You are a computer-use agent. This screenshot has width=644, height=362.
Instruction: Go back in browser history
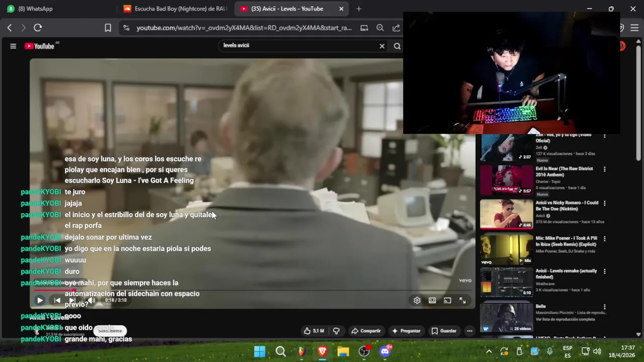coord(9,28)
